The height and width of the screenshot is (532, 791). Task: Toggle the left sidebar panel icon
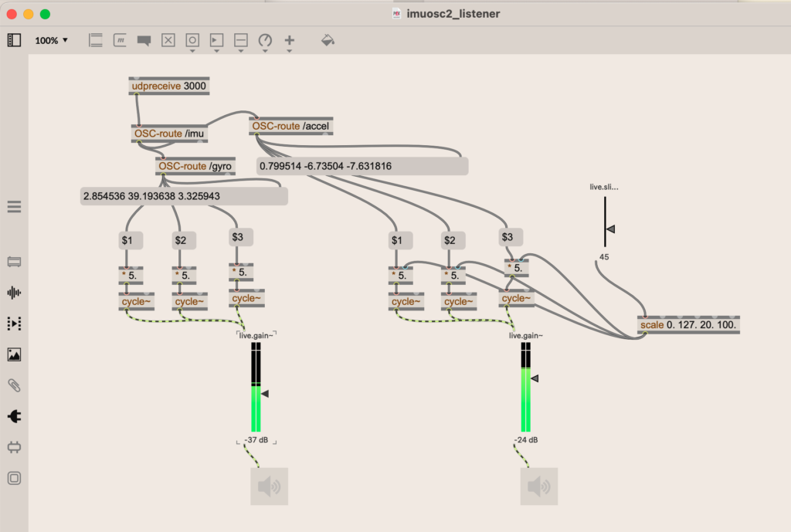click(x=14, y=40)
